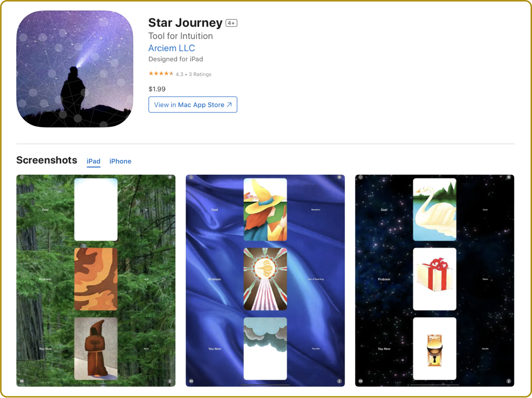Viewport: 532px width, 398px height.
Task: Click View in Mac App Store button
Action: point(193,105)
